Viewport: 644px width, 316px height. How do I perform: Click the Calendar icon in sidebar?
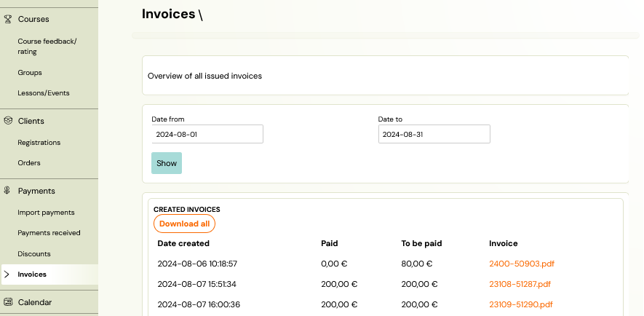point(7,302)
